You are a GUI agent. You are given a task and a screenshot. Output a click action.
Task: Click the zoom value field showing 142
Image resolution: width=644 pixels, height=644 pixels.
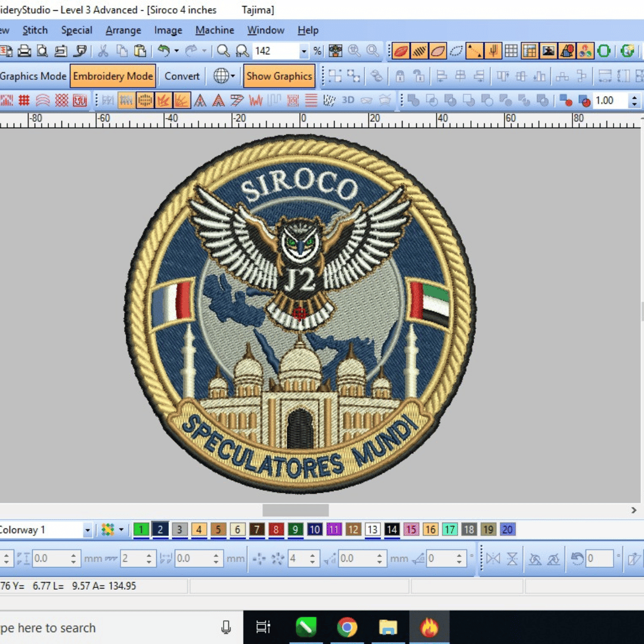(x=275, y=51)
